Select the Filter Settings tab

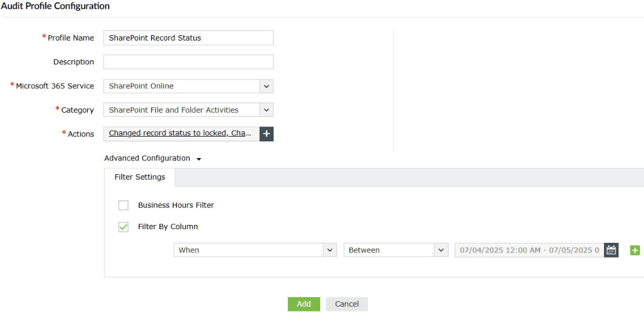[x=140, y=177]
